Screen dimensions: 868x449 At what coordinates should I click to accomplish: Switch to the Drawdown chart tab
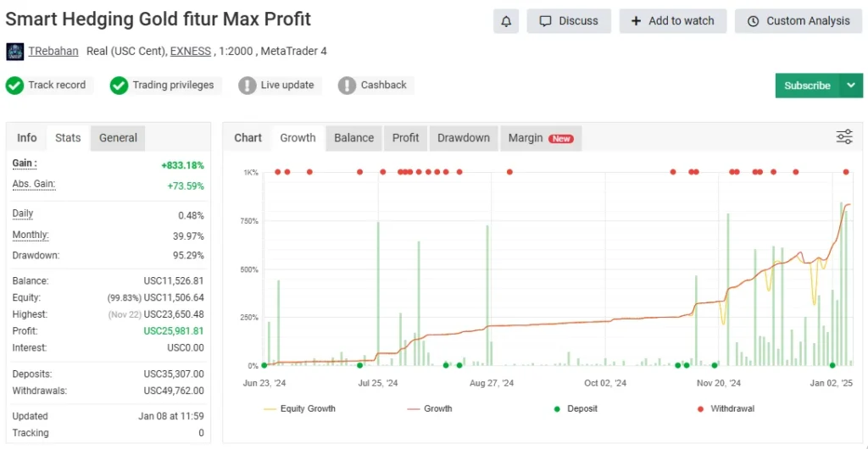pos(463,138)
